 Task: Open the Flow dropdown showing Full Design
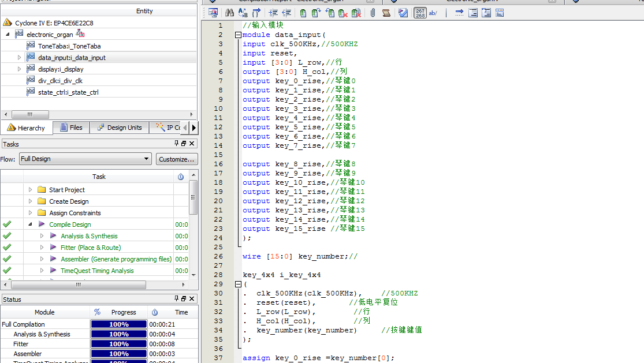(85, 159)
